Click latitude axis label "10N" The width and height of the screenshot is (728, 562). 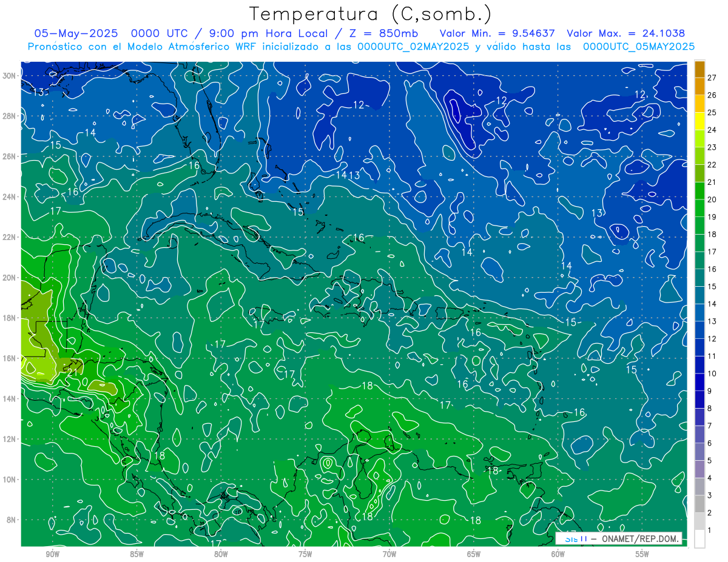click(x=8, y=480)
